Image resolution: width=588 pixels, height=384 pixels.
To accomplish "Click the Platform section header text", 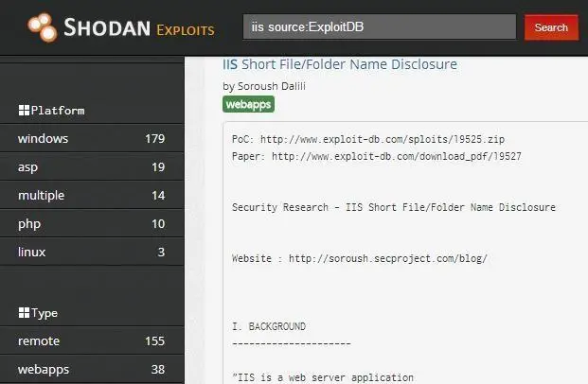I will (58, 111).
